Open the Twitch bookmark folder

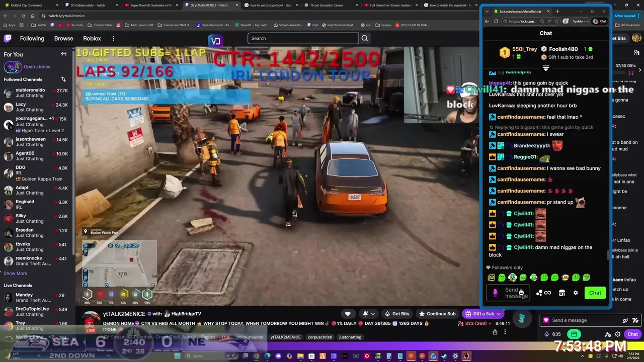pos(38,25)
